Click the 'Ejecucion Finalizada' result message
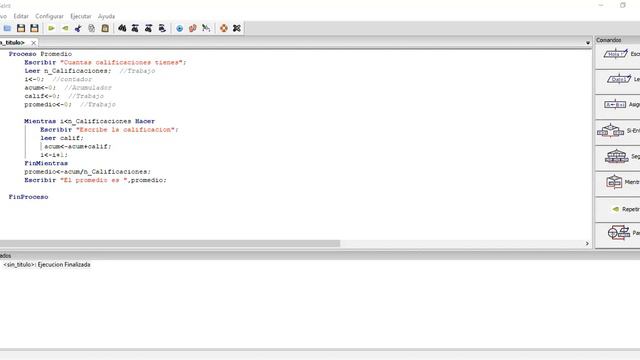Screen dimensions: 640x360 pyautogui.click(x=47, y=264)
